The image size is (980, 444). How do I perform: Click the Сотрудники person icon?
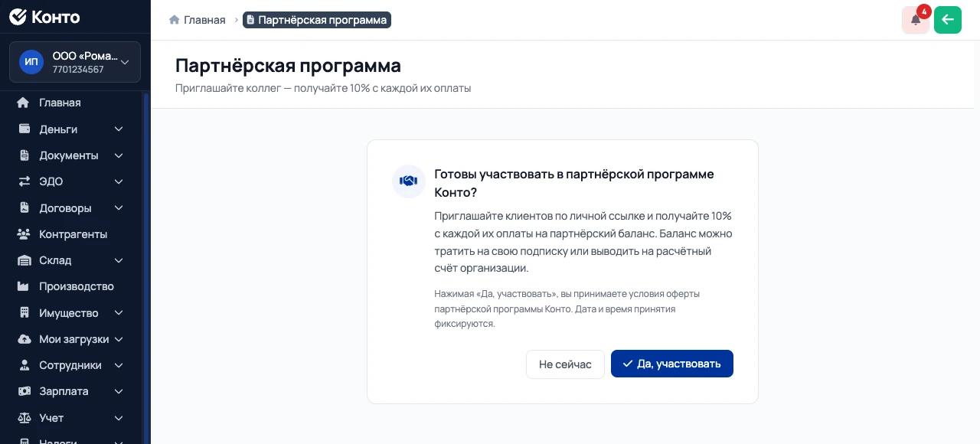(x=24, y=365)
